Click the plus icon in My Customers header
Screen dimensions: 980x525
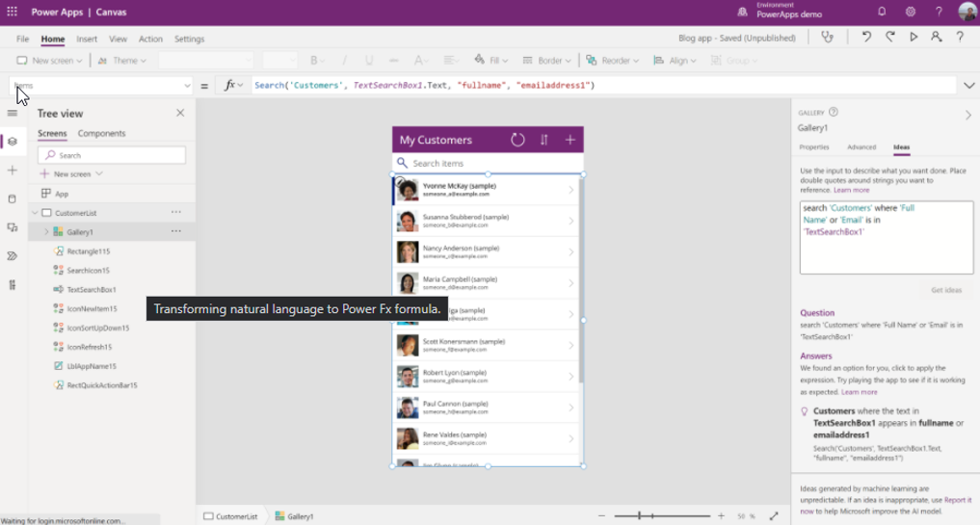tap(570, 140)
